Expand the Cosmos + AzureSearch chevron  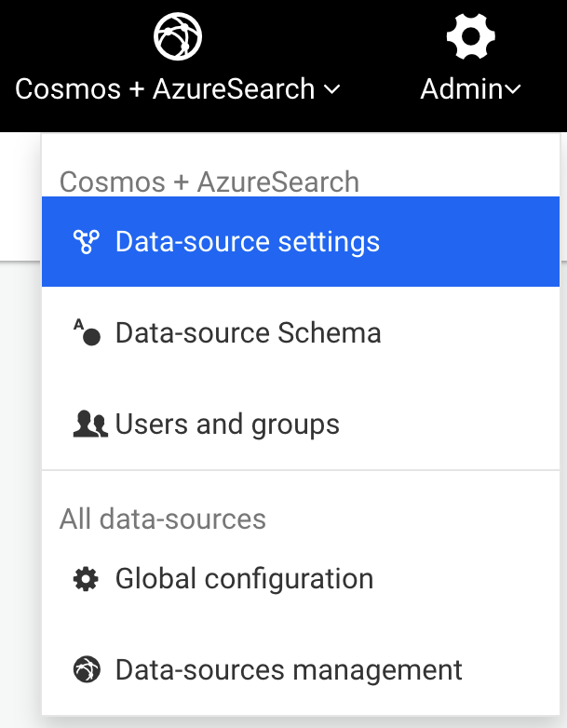[332, 88]
